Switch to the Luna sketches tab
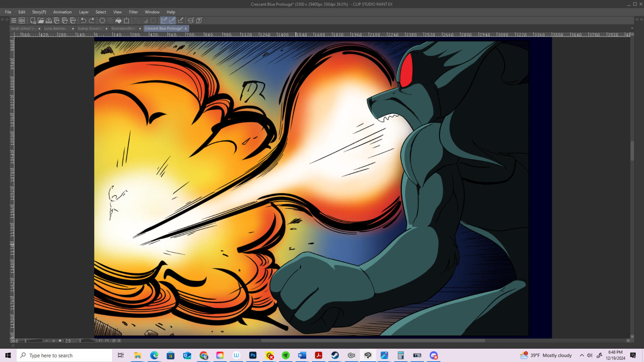 (56, 28)
